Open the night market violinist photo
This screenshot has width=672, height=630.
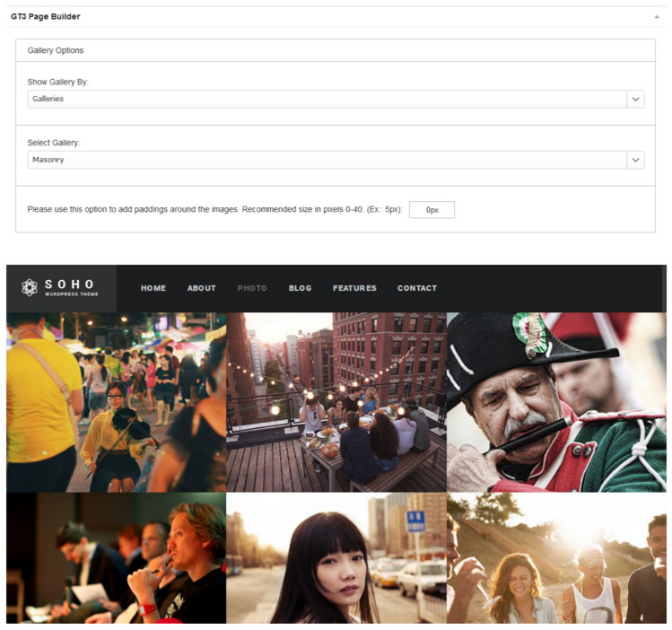(116, 402)
